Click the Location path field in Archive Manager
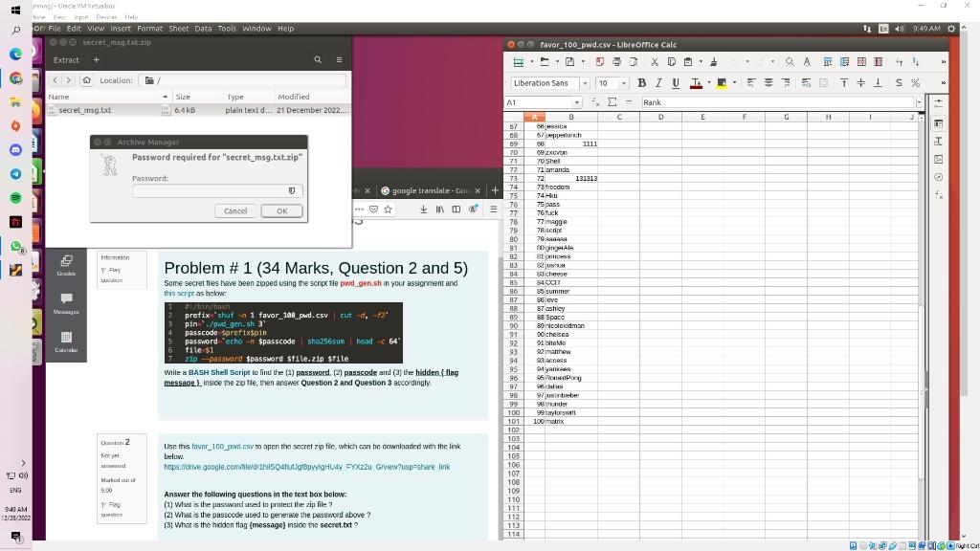The height and width of the screenshot is (551, 980). coord(242,80)
